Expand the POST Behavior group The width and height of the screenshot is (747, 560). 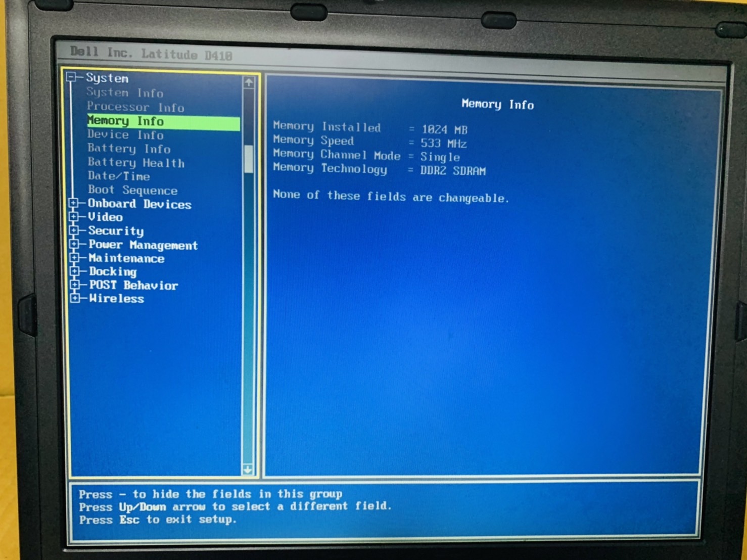tap(75, 285)
